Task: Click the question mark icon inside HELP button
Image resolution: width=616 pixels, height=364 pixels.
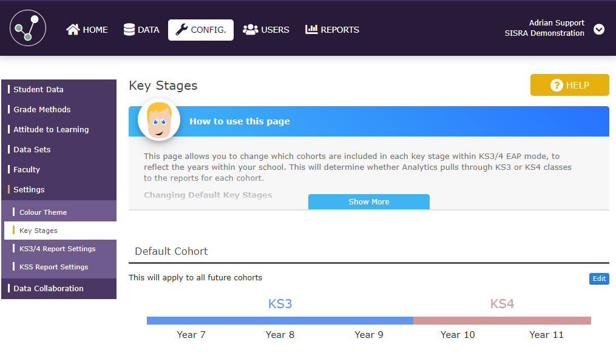Action: [x=557, y=85]
